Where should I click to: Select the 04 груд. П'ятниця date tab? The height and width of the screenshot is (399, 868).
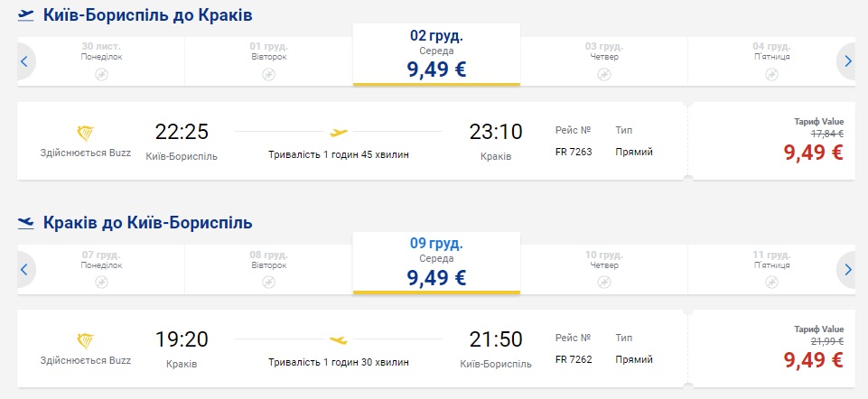[771, 60]
